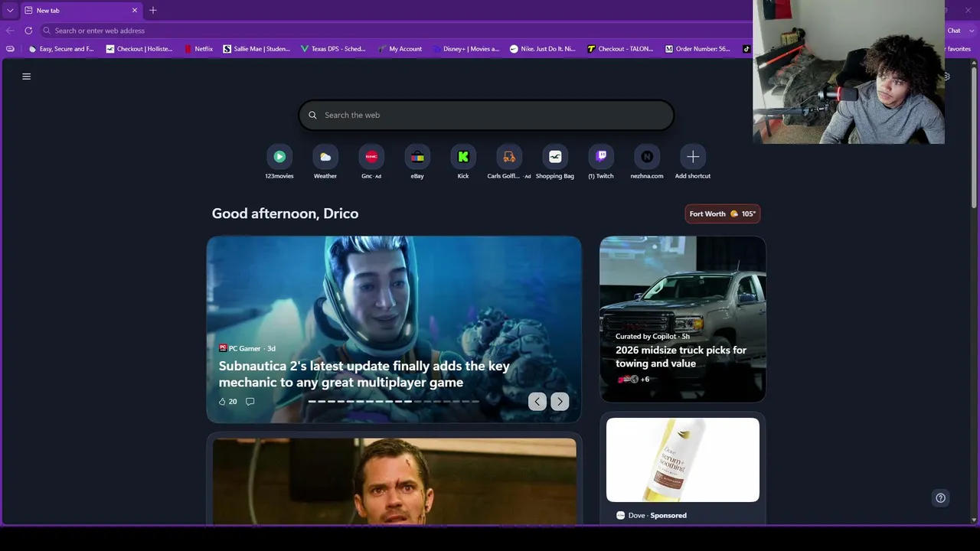Viewport: 980px width, 551px height.
Task: Open the Netflix bookmark
Action: click(x=198, y=49)
